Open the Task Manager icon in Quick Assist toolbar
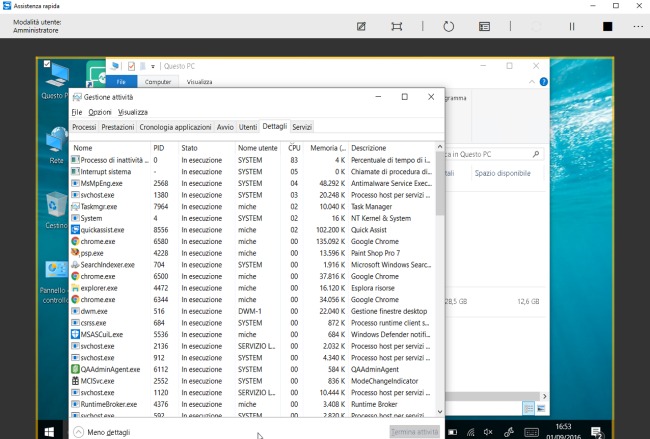The width and height of the screenshot is (650, 439). pos(484,27)
